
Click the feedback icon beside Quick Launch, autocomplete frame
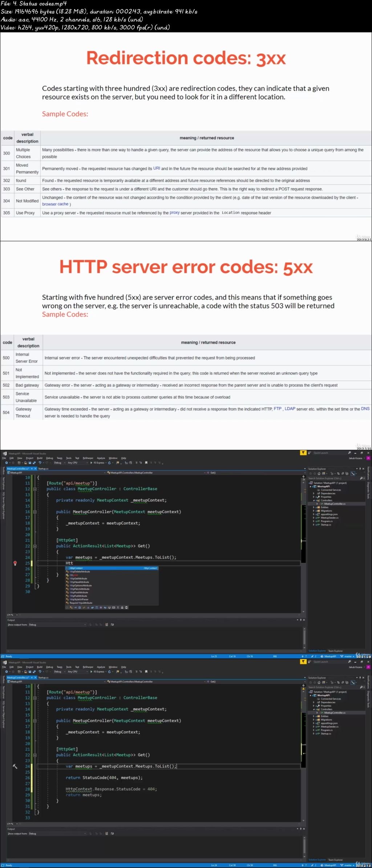coord(310,453)
